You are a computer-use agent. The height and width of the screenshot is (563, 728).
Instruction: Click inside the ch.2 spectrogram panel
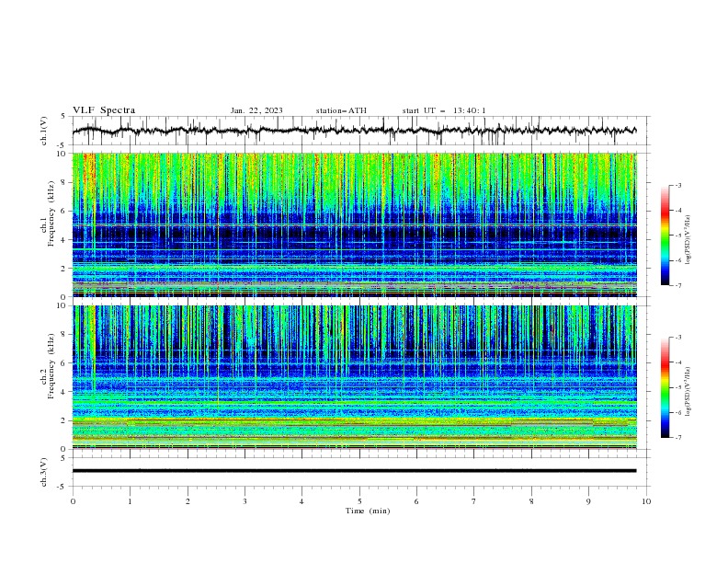click(355, 377)
